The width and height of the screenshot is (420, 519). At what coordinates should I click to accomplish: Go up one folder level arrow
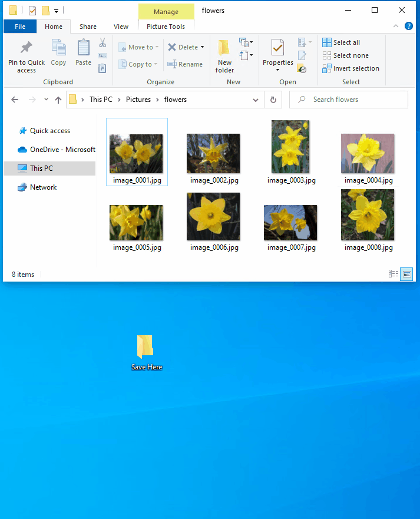[x=58, y=100]
